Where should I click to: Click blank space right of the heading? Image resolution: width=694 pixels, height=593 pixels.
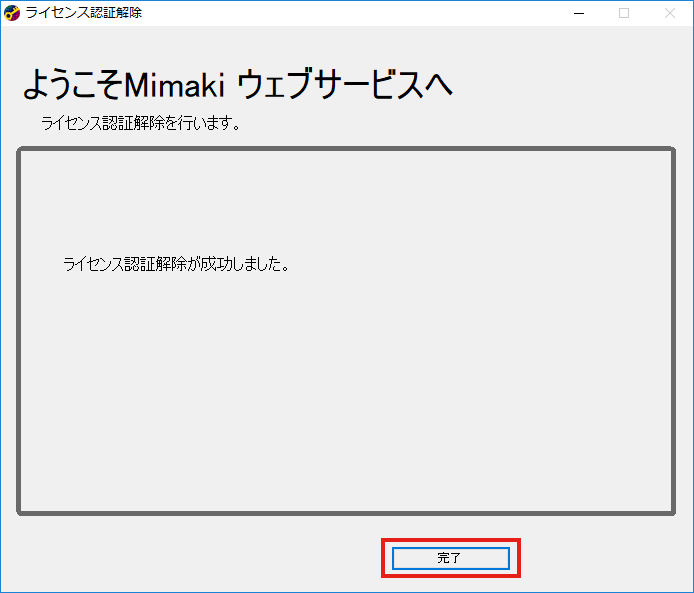click(570, 86)
